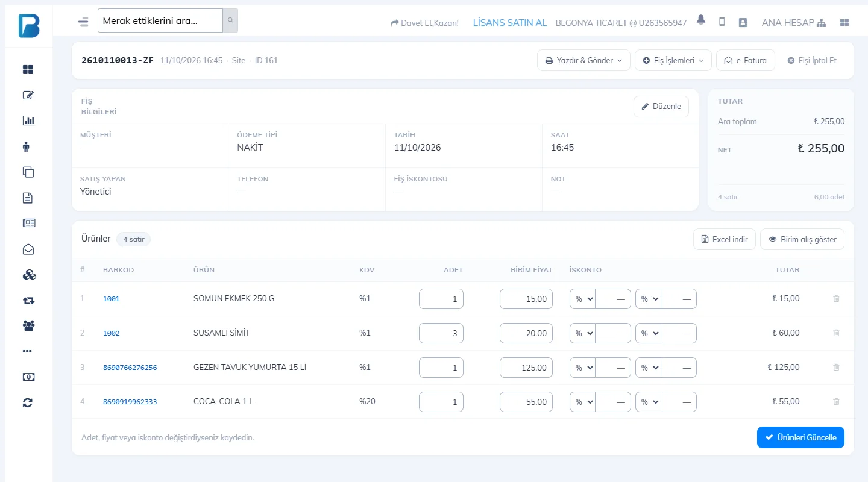Click the quantity field for SUSAMLI SİMİT
The width and height of the screenshot is (868, 482).
click(441, 333)
